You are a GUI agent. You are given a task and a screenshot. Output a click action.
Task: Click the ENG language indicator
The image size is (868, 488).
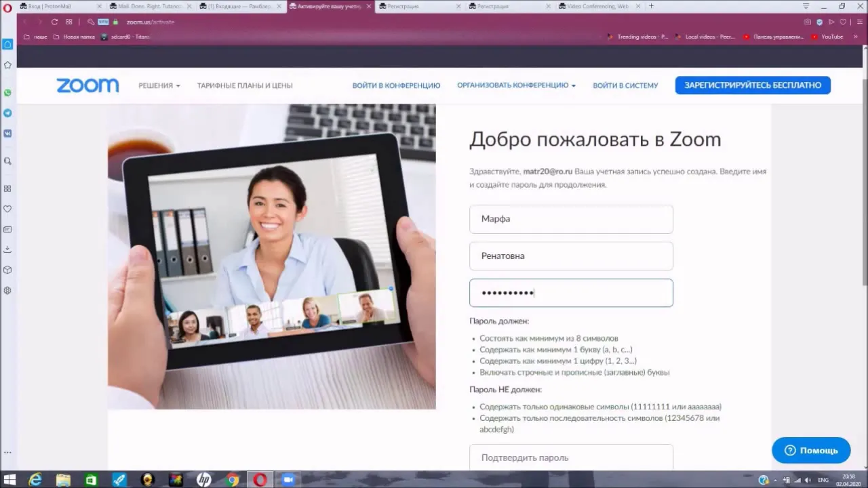pyautogui.click(x=823, y=480)
